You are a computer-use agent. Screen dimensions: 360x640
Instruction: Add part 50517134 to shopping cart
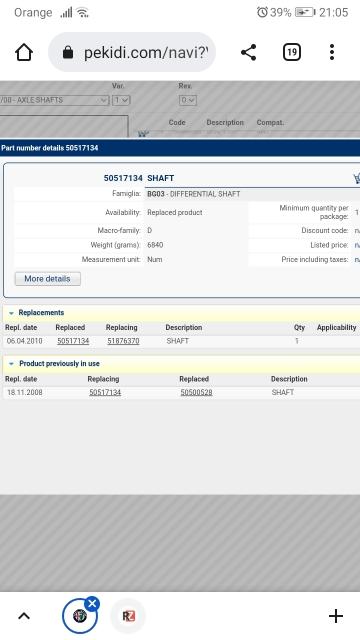coord(356,178)
